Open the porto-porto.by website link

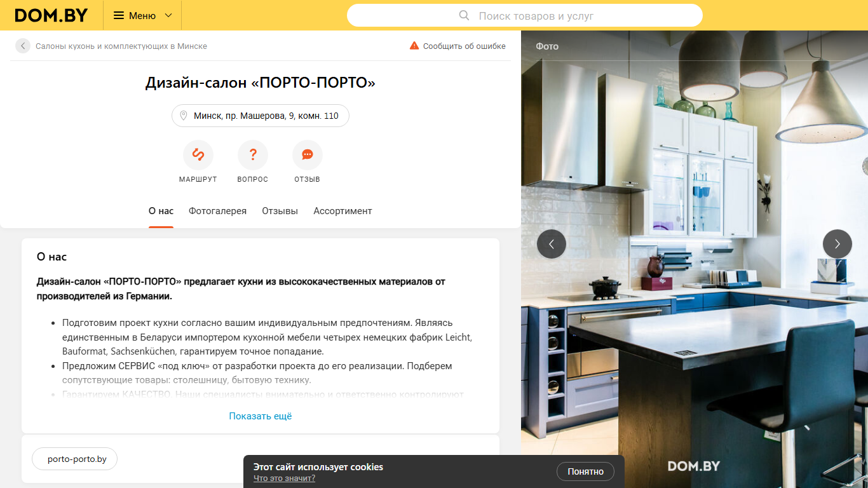click(75, 459)
